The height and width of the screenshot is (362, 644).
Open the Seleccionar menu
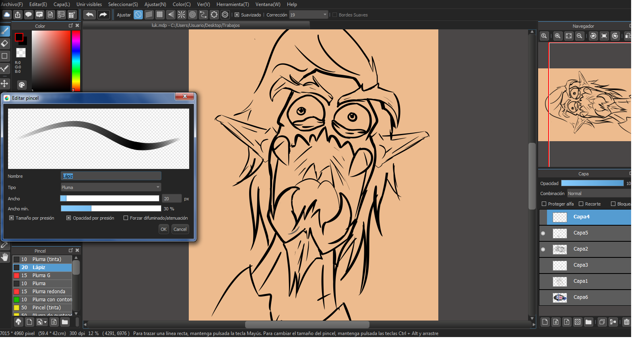pyautogui.click(x=123, y=4)
